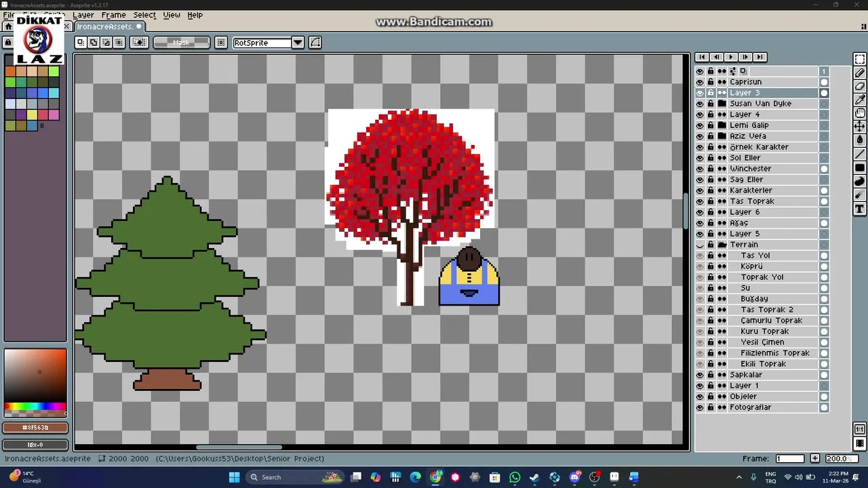Click the transparent color selection icon

click(x=139, y=43)
